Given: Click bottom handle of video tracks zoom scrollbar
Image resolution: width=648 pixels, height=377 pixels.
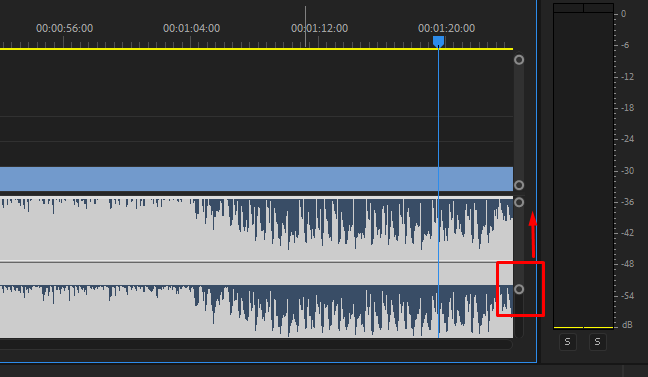Looking at the screenshot, I should 519,185.
